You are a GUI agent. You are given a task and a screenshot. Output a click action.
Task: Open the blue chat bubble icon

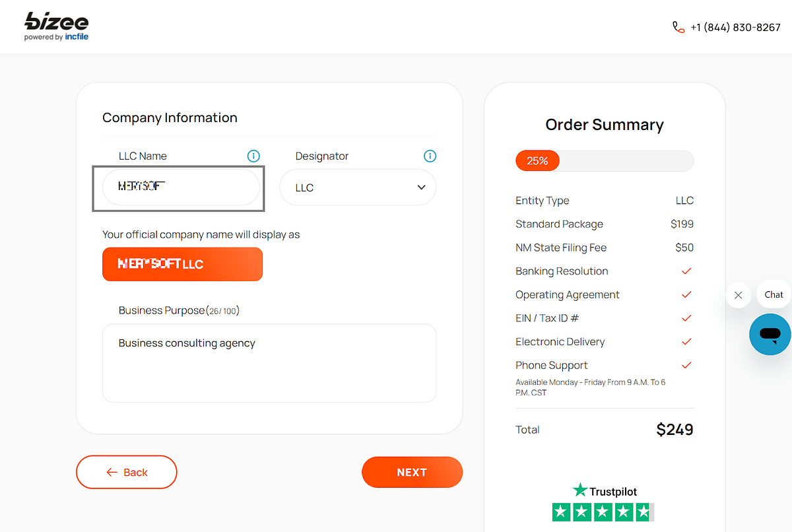coord(770,335)
